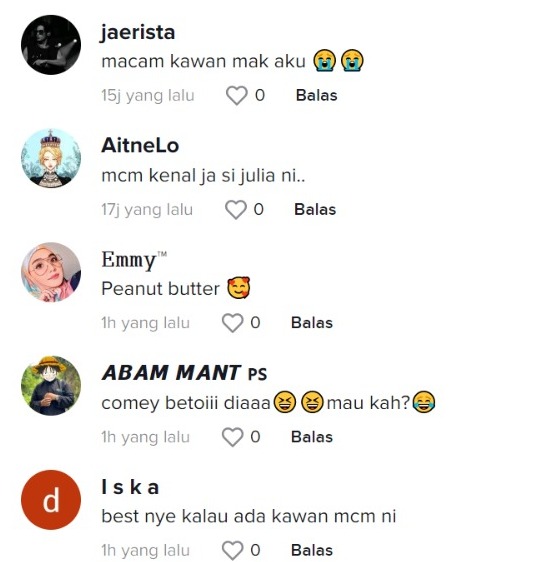Reply to AitneLo via Balas

(315, 209)
